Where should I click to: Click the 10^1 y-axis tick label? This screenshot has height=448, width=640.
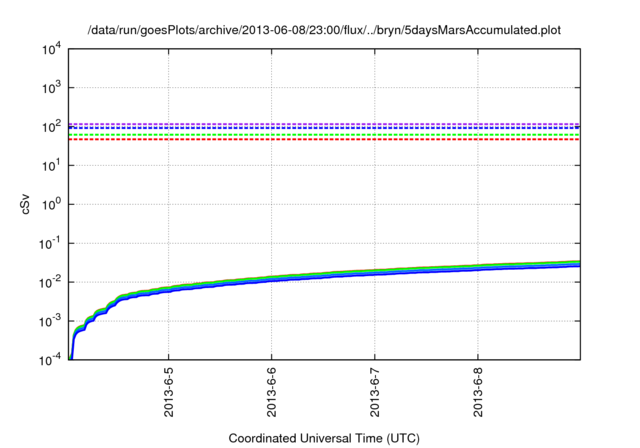[x=51, y=165]
